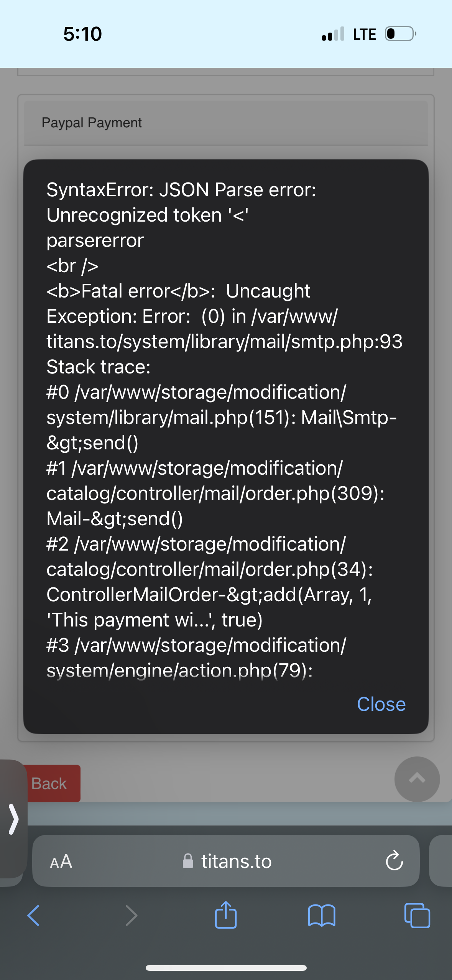Screen dimensions: 452x980
Task: Show all open tabs icon
Action: pyautogui.click(x=417, y=915)
